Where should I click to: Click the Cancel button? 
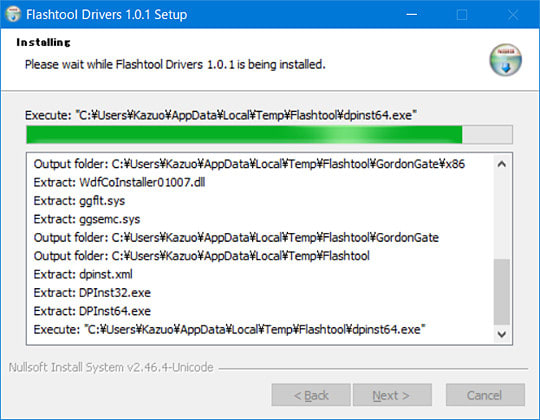[x=485, y=395]
